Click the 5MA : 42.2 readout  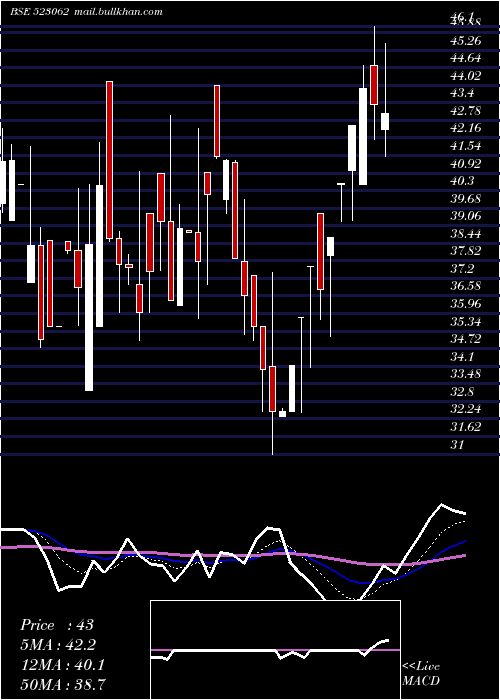click(x=58, y=645)
